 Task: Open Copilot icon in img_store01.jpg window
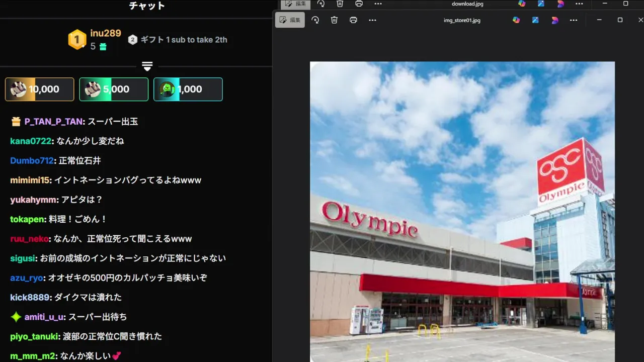[516, 20]
